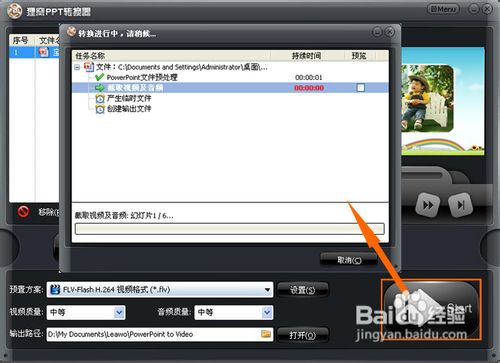Click the app logo icon in the main title bar
This screenshot has height=363, width=500.
15,12
